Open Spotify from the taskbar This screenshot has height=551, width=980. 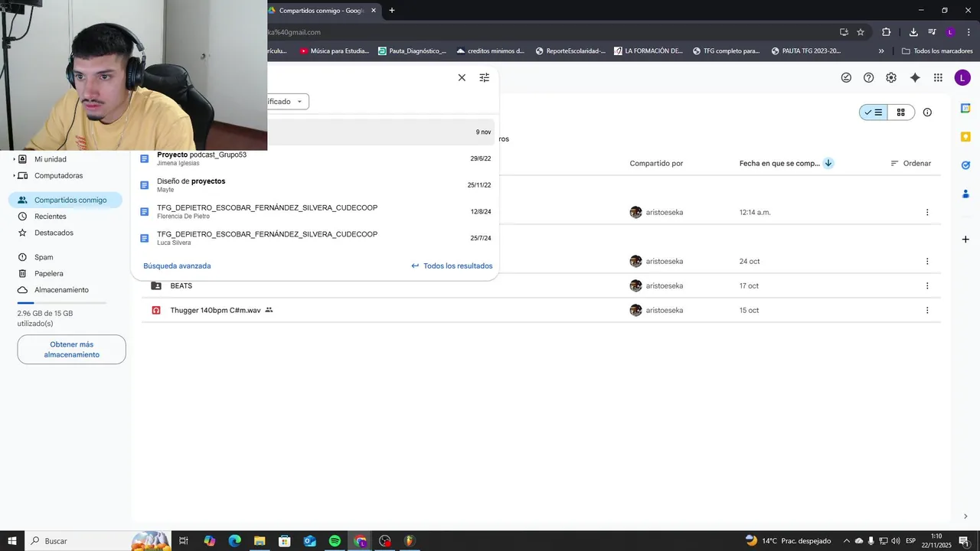pos(335,541)
